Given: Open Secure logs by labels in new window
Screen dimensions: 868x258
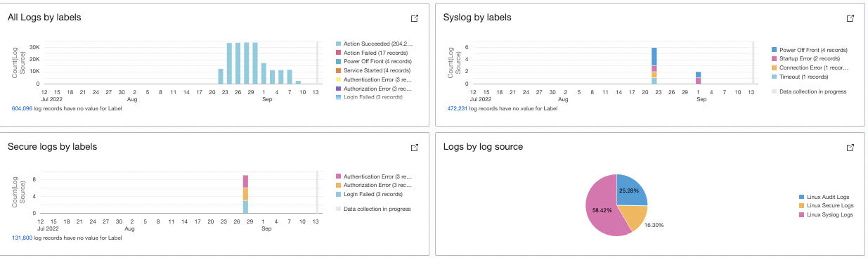Looking at the screenshot, I should (x=415, y=148).
